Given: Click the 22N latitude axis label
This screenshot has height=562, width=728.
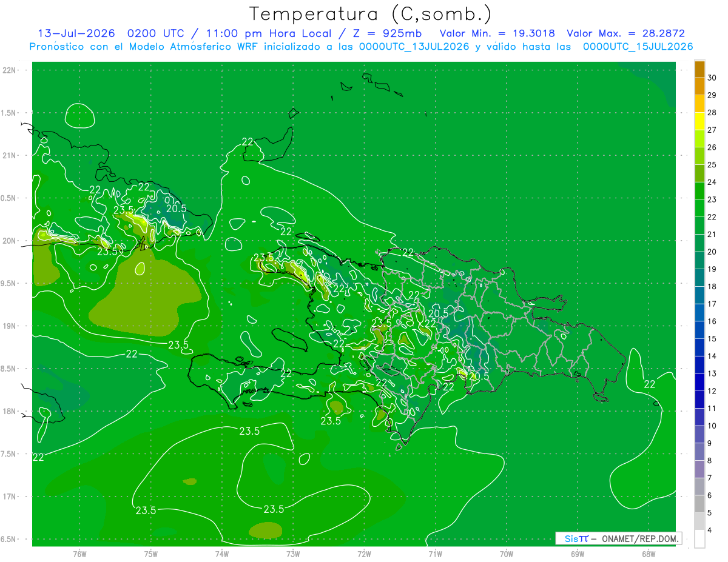Looking at the screenshot, I should pyautogui.click(x=10, y=70).
